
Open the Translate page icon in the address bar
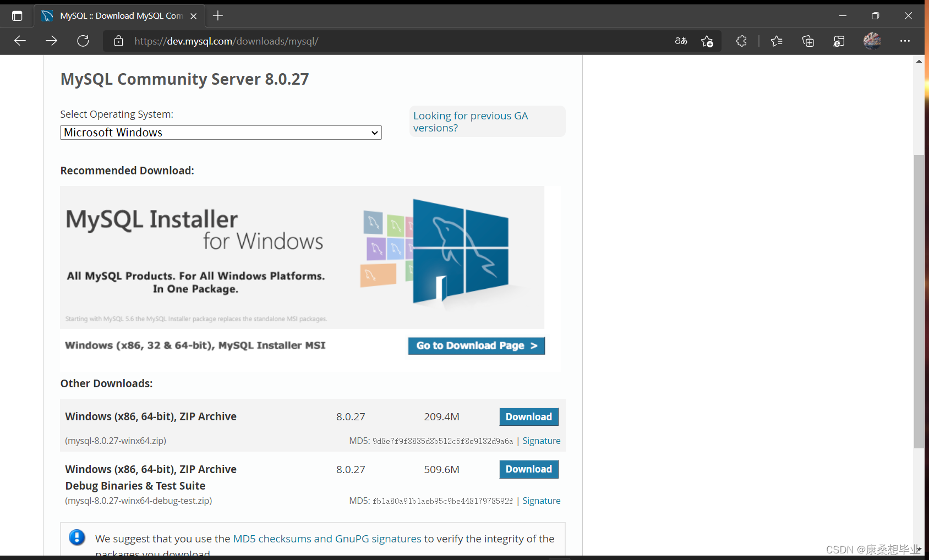(x=681, y=41)
